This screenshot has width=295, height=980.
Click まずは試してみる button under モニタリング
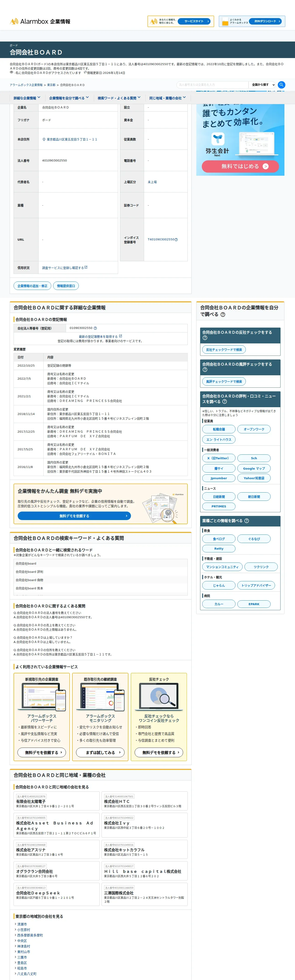click(x=100, y=752)
